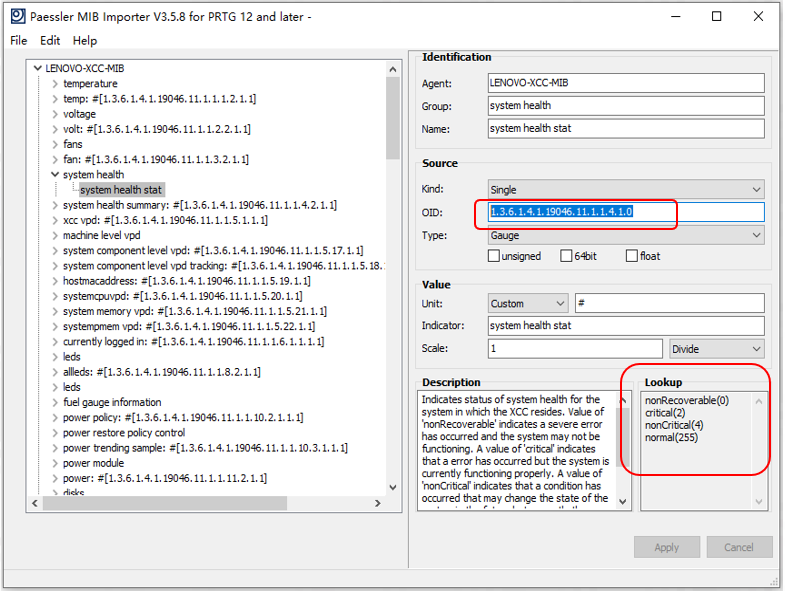This screenshot has width=785, height=591.
Task: Click the Scale value field
Action: pos(575,349)
